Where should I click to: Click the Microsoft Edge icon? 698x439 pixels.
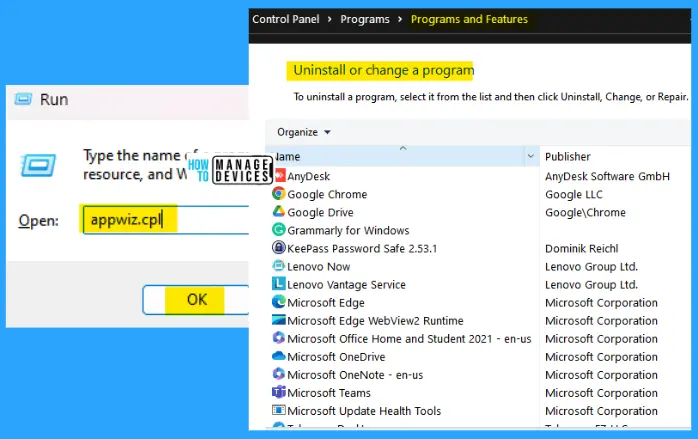click(x=279, y=302)
